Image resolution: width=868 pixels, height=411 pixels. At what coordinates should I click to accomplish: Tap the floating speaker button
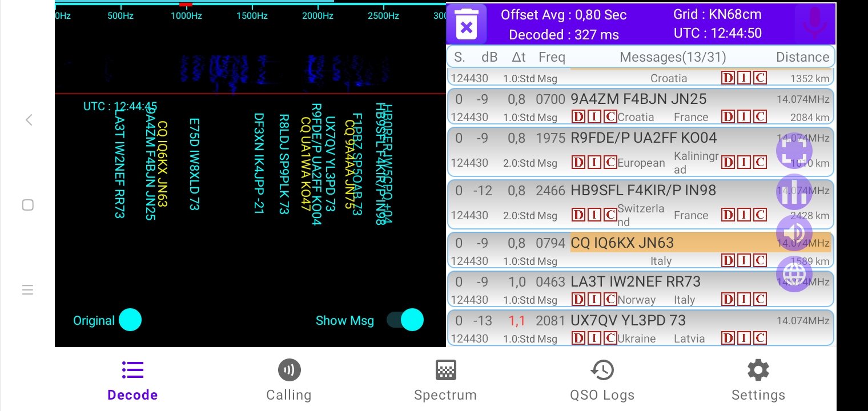(794, 233)
